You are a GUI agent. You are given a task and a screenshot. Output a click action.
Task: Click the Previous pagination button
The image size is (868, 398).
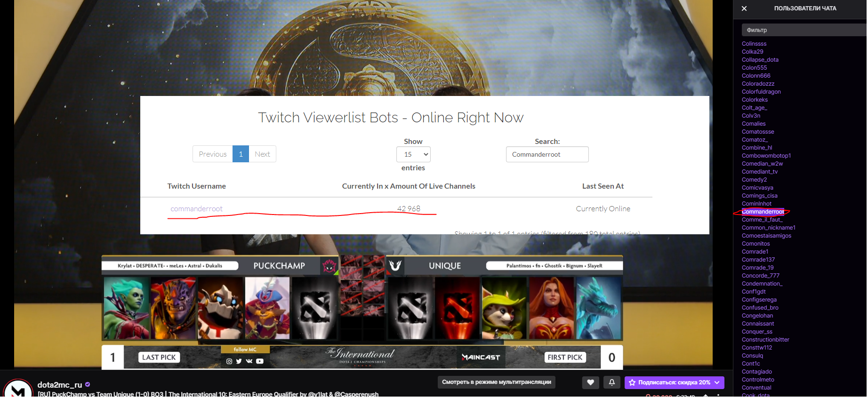coord(213,154)
